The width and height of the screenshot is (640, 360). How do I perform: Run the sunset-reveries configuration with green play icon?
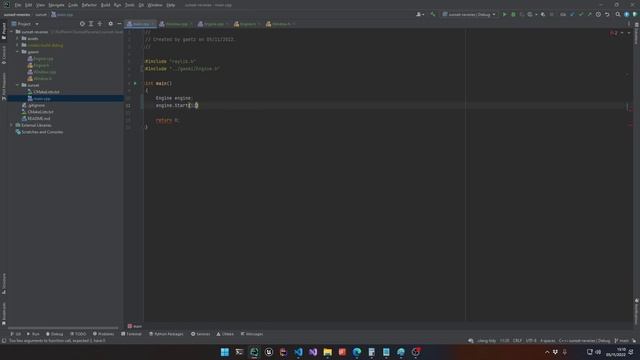pos(504,14)
